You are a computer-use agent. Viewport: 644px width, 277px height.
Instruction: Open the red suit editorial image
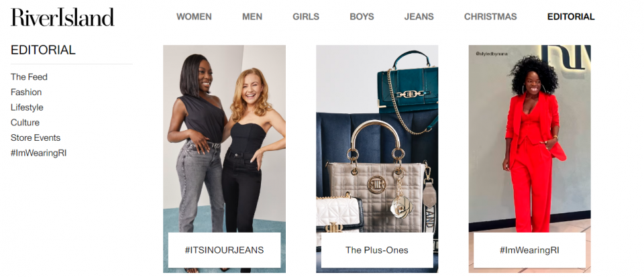(529, 140)
